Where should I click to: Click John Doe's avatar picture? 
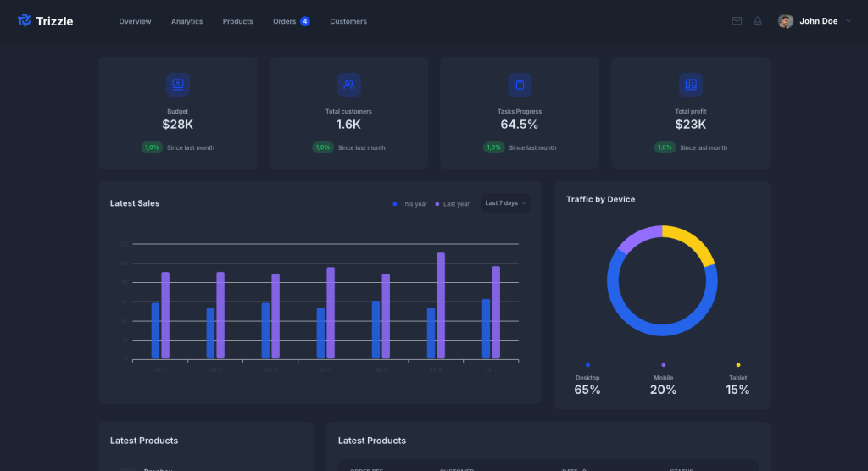click(786, 21)
